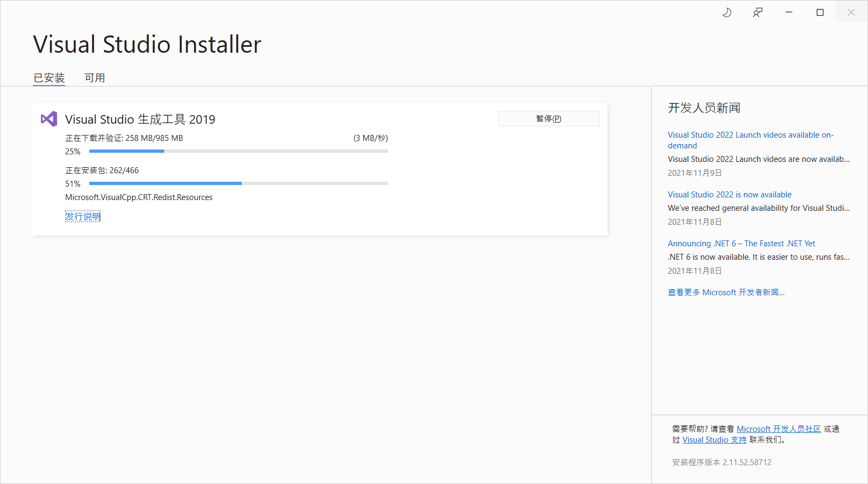868x484 pixels.
Task: Open Announcing .NET 6 news article
Action: coord(740,243)
